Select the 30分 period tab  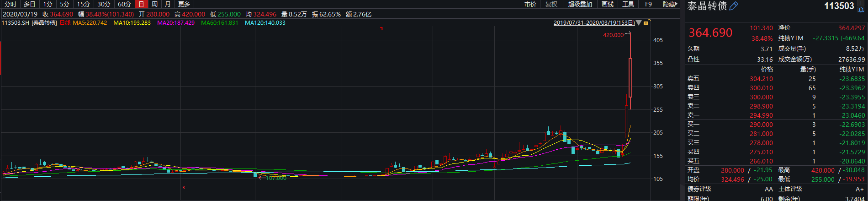[104, 4]
